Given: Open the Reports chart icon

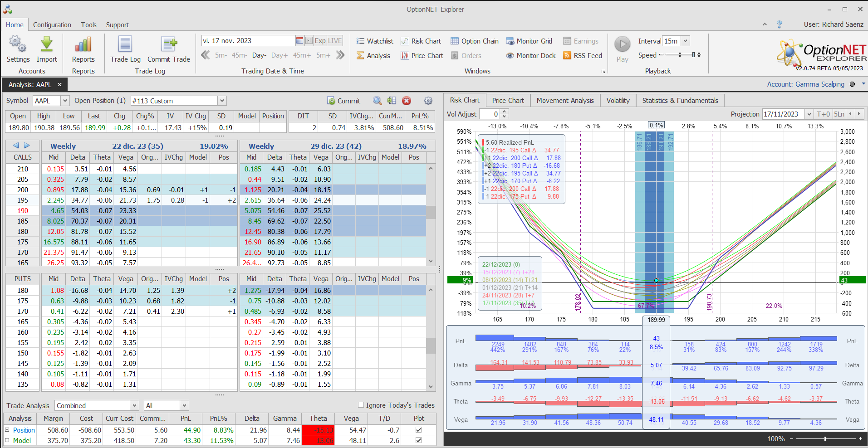Looking at the screenshot, I should coord(83,44).
